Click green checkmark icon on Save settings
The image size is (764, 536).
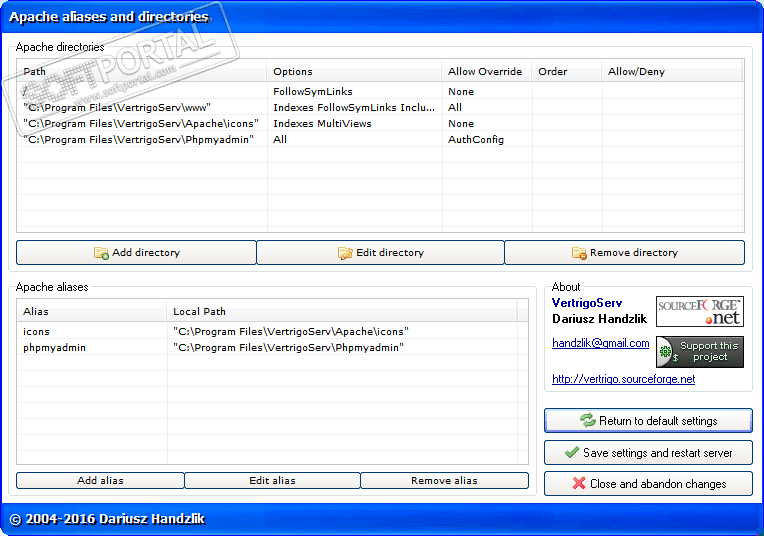pos(572,453)
